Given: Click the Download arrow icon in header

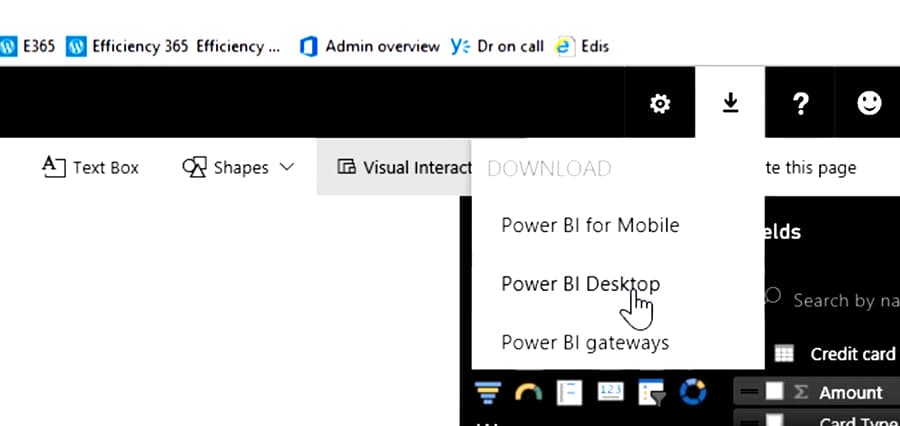Looking at the screenshot, I should [x=730, y=103].
